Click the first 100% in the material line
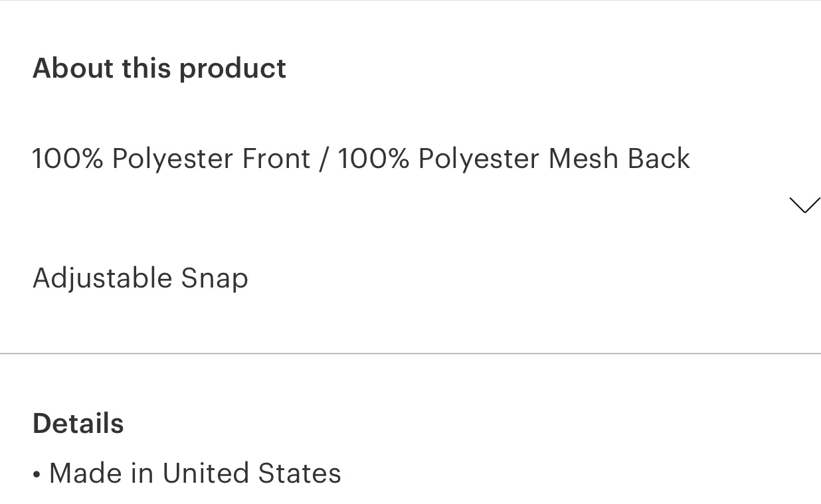 pyautogui.click(x=68, y=159)
